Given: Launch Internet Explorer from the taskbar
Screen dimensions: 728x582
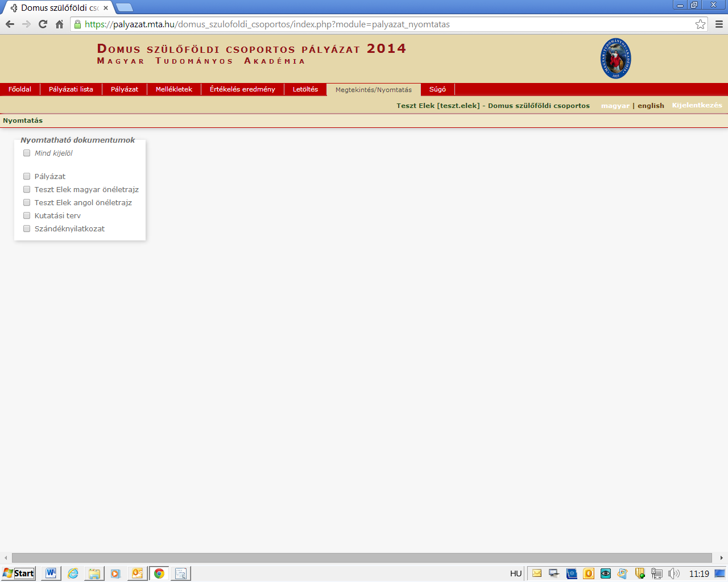Looking at the screenshot, I should point(73,573).
